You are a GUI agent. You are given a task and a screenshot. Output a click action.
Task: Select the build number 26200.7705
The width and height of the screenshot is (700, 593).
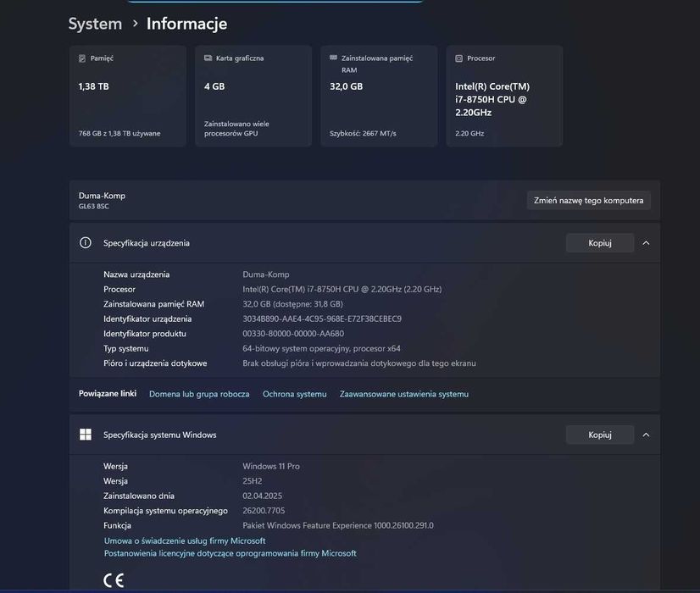point(264,511)
